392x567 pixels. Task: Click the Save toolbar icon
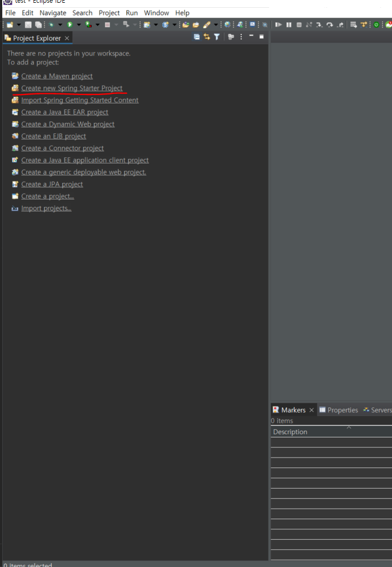(x=28, y=24)
